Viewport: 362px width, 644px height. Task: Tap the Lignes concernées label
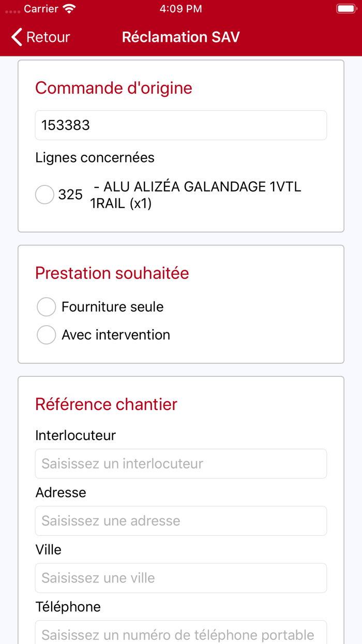pos(95,157)
